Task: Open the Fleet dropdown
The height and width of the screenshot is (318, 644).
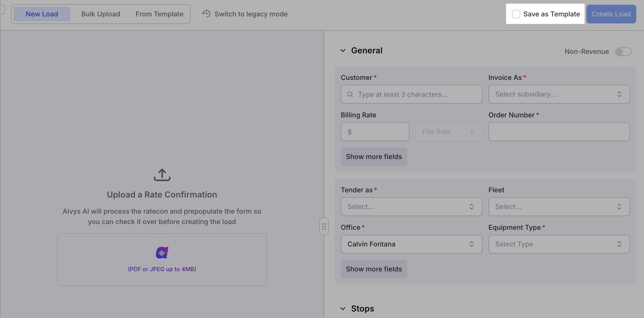Action: click(x=559, y=207)
